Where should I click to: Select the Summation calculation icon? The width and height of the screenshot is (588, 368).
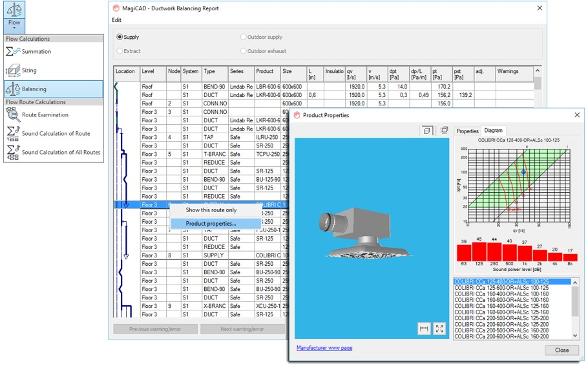point(13,52)
